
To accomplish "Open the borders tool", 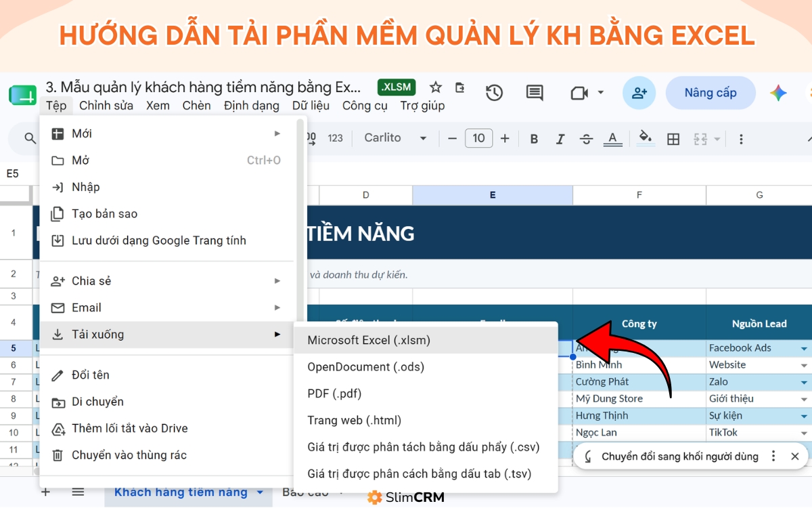I will point(673,139).
